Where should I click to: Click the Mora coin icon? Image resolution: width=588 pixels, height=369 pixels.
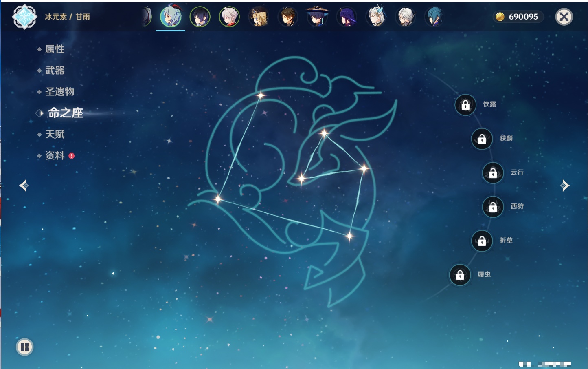click(x=500, y=17)
